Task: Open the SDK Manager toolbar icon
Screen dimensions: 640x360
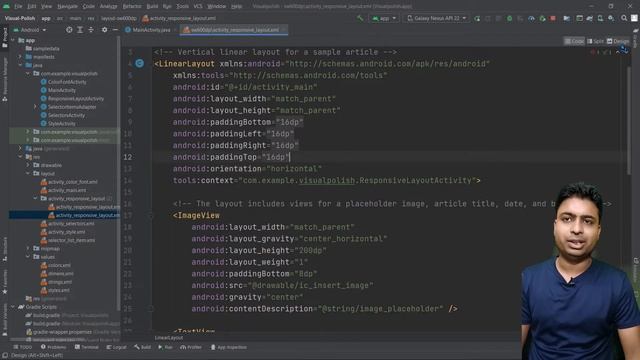Action: 611,18
